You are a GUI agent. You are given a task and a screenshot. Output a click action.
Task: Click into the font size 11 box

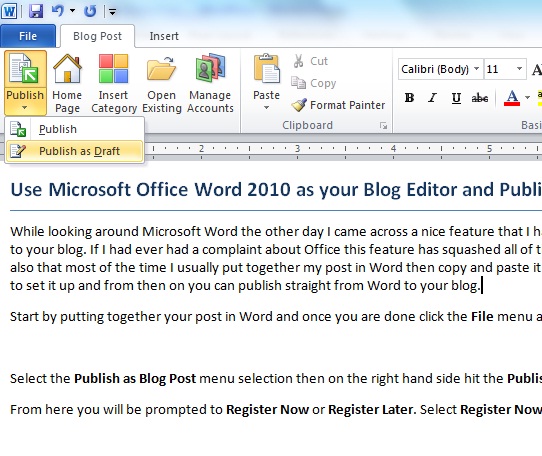coord(498,69)
